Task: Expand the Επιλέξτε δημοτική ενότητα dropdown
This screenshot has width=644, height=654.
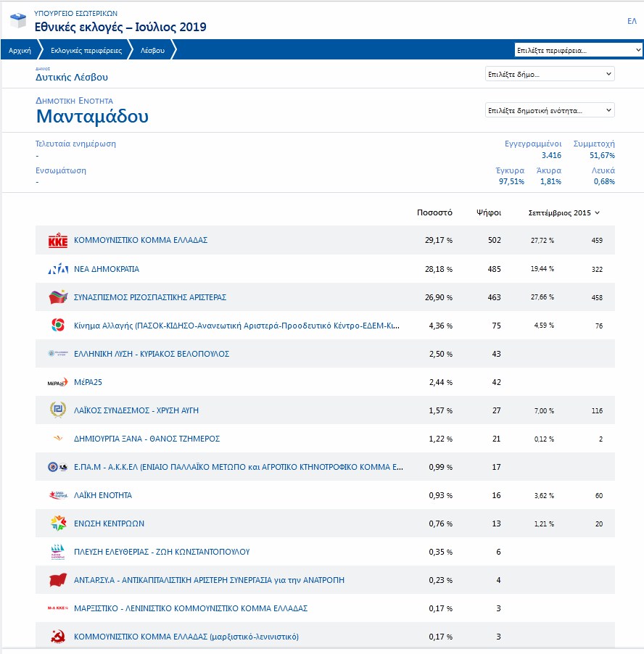Action: (549, 110)
